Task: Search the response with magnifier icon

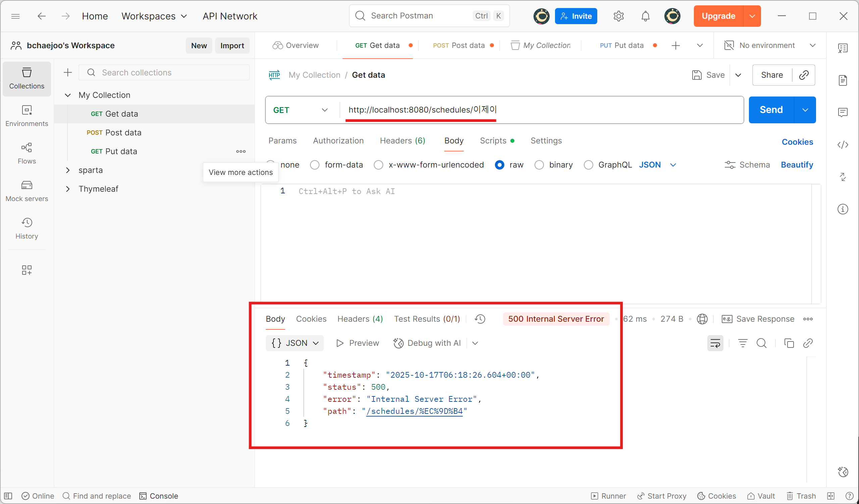Action: [761, 343]
